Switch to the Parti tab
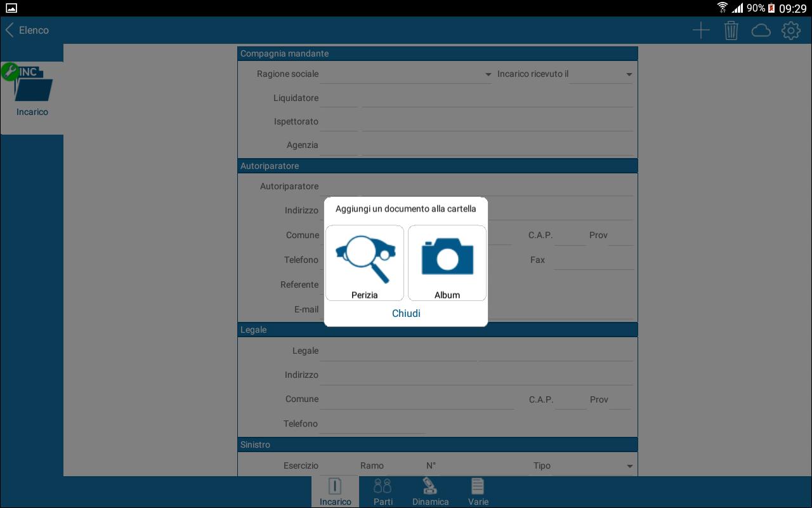 pos(383,492)
